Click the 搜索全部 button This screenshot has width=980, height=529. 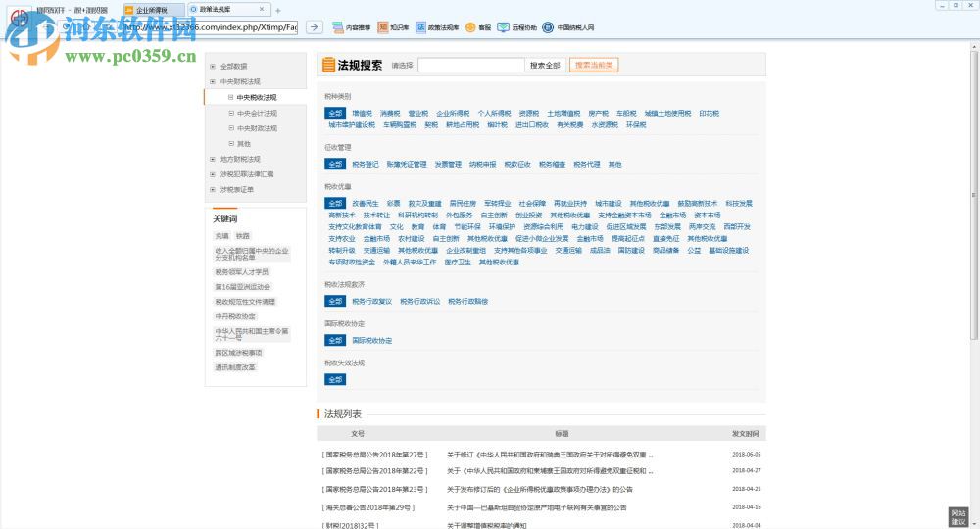point(545,65)
